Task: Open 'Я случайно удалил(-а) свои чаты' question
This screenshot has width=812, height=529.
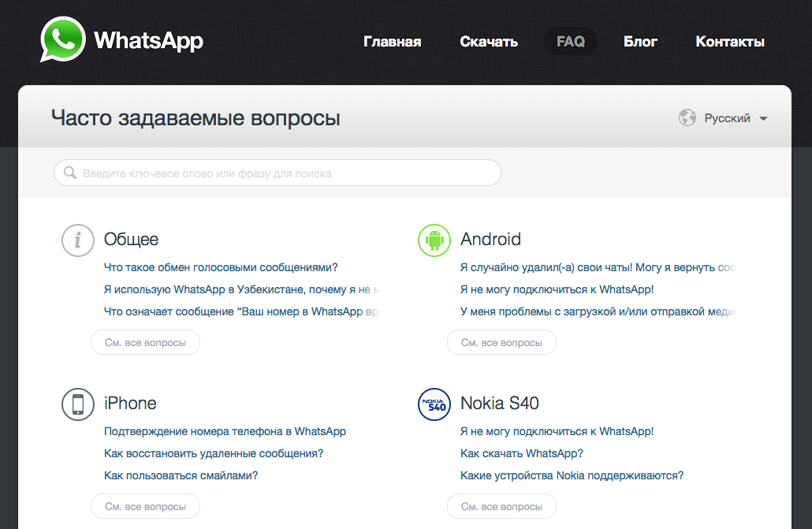Action: pyautogui.click(x=598, y=267)
